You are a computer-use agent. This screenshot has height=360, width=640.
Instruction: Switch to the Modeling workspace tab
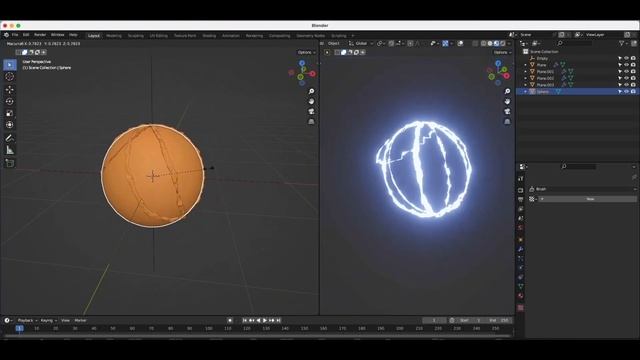pyautogui.click(x=114, y=36)
